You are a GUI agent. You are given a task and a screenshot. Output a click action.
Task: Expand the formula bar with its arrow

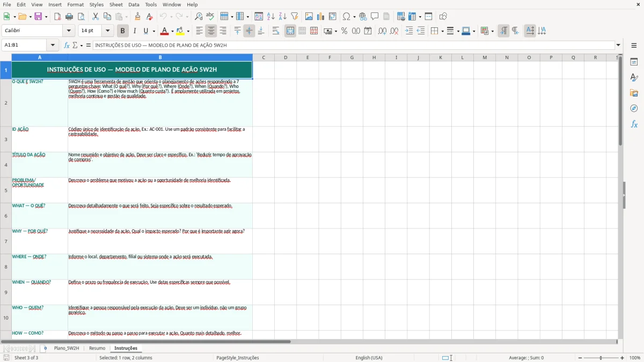click(x=618, y=46)
